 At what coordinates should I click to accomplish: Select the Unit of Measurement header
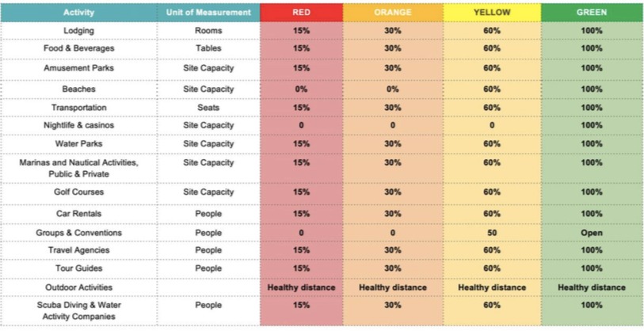pyautogui.click(x=208, y=13)
